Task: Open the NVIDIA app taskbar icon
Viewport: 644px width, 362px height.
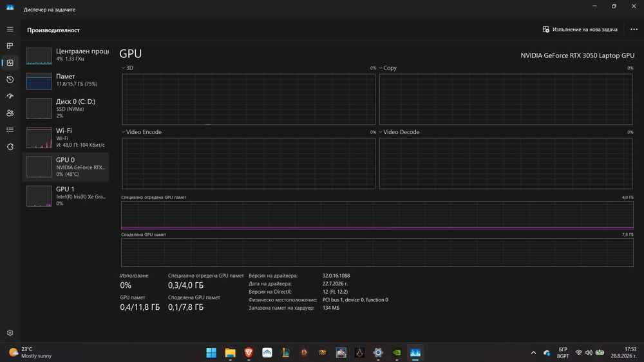Action: click(397, 352)
